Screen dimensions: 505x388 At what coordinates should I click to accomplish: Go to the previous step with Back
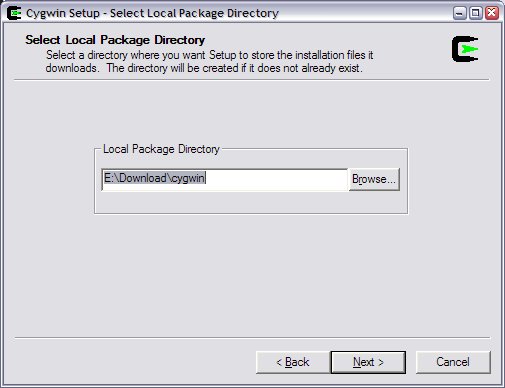coord(293,362)
